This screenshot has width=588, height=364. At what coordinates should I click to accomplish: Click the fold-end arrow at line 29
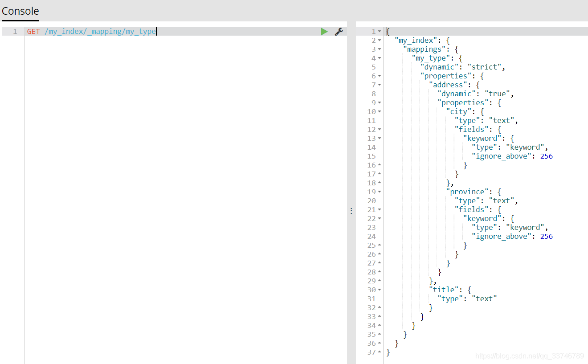(x=380, y=281)
